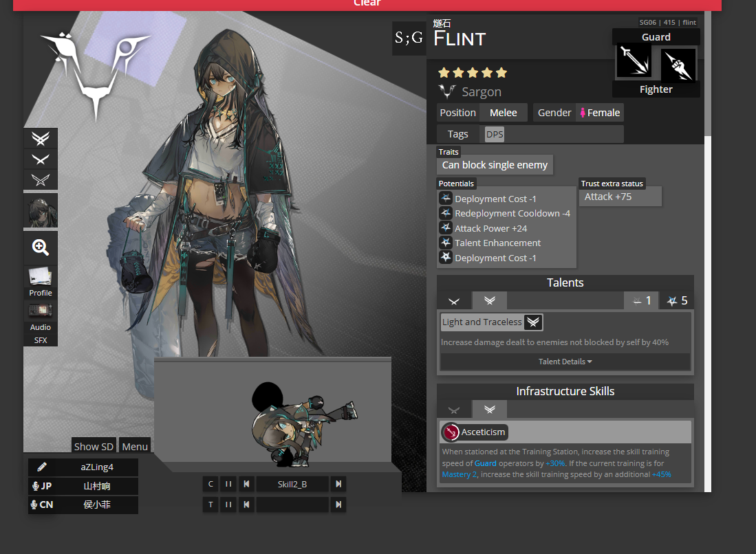Viewport: 756px width, 554px height.
Task: Click Talent Enhancement potential icon
Action: [x=446, y=243]
